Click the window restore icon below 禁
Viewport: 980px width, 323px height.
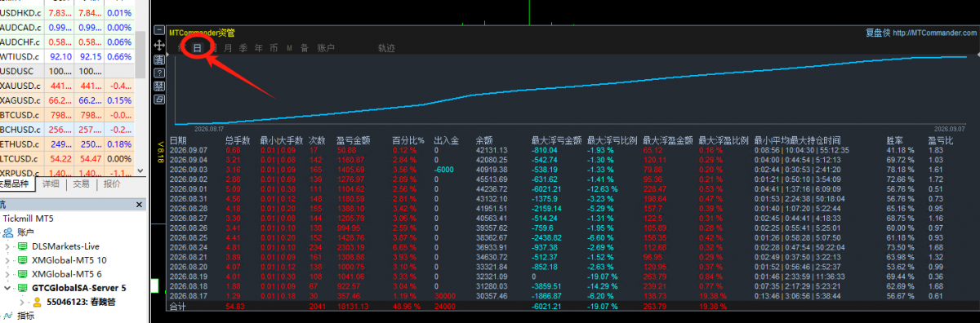[159, 99]
